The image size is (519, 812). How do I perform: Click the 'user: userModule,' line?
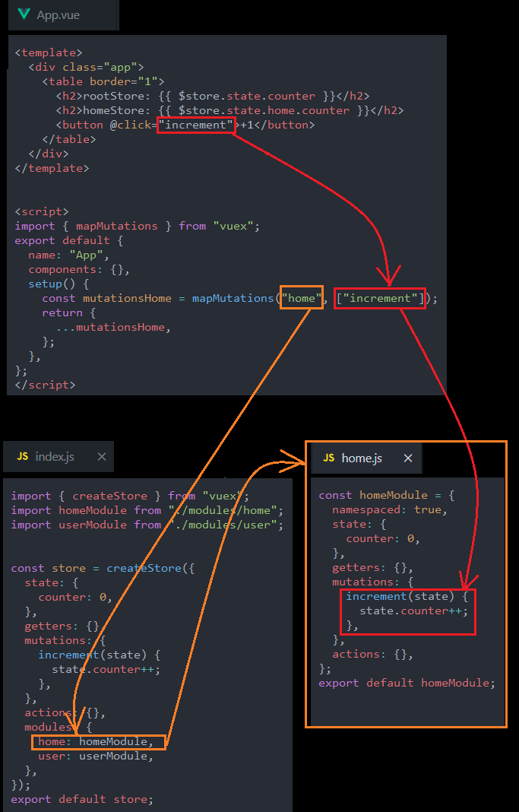96,756
